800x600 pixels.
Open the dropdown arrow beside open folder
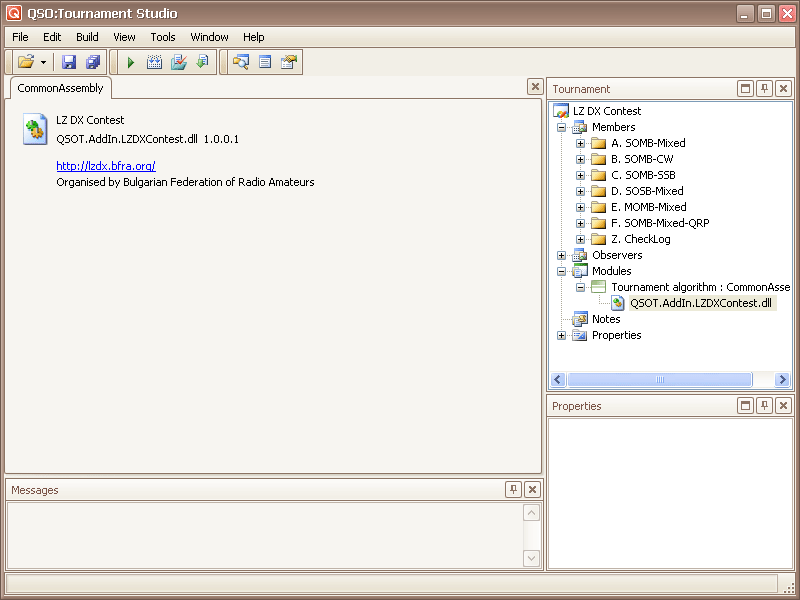(43, 63)
